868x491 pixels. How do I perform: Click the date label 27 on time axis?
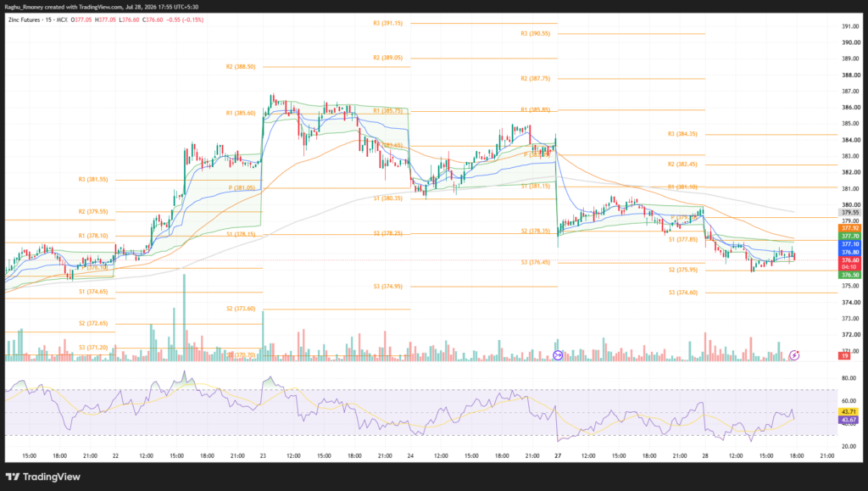[558, 456]
